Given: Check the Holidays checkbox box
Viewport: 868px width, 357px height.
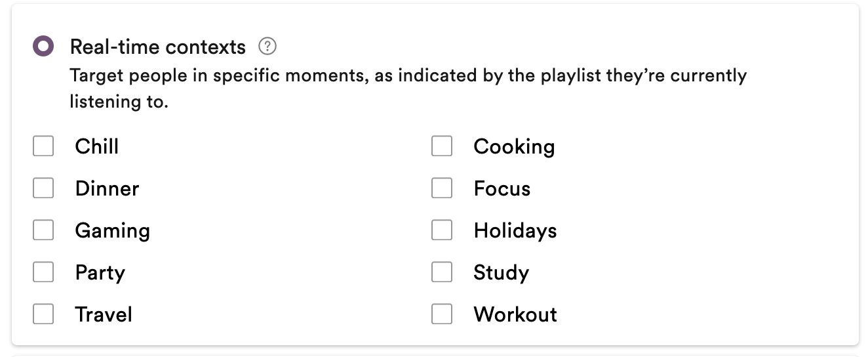Looking at the screenshot, I should pyautogui.click(x=442, y=230).
